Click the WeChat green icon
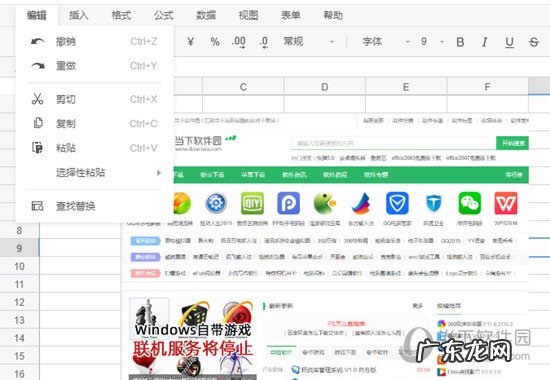Image resolution: width=550 pixels, height=380 pixels. tap(470, 203)
